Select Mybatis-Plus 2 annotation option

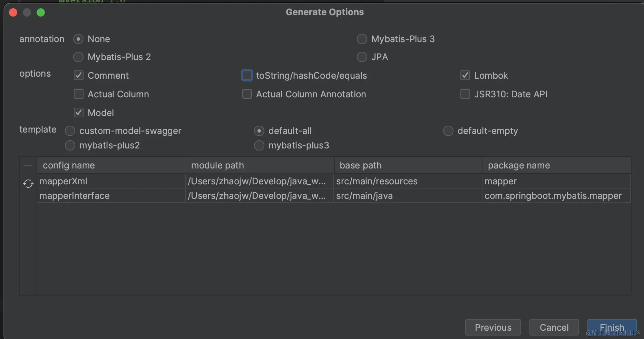78,57
